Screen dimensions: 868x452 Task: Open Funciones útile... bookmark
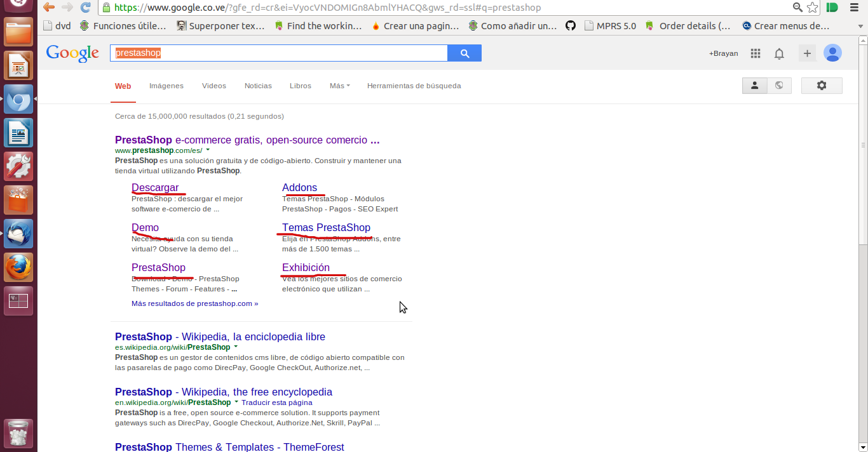click(123, 26)
